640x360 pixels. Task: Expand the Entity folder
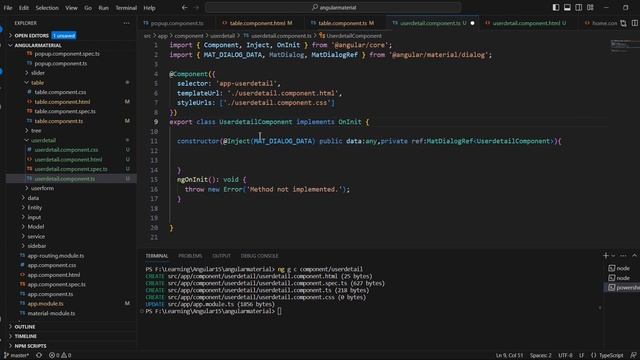(34, 207)
